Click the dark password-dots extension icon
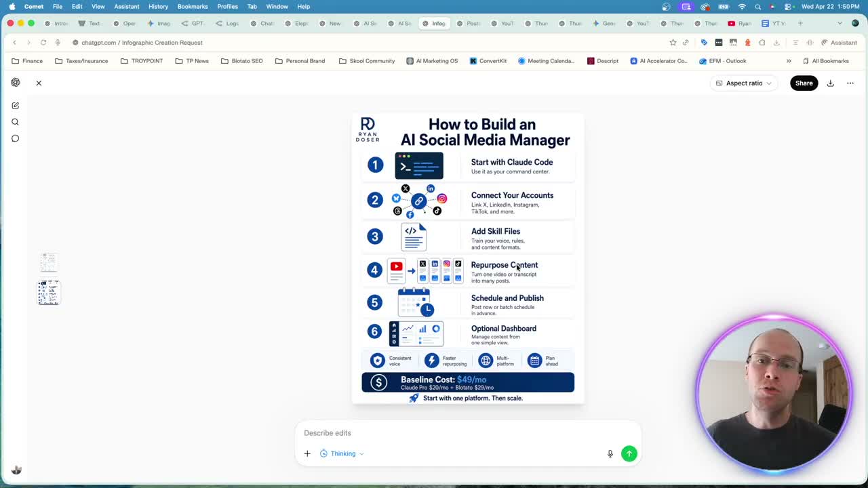This screenshot has width=868, height=488. click(x=719, y=43)
